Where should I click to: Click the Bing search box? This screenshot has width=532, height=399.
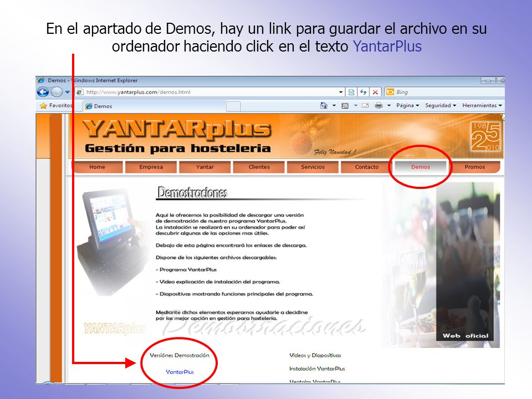(445, 92)
